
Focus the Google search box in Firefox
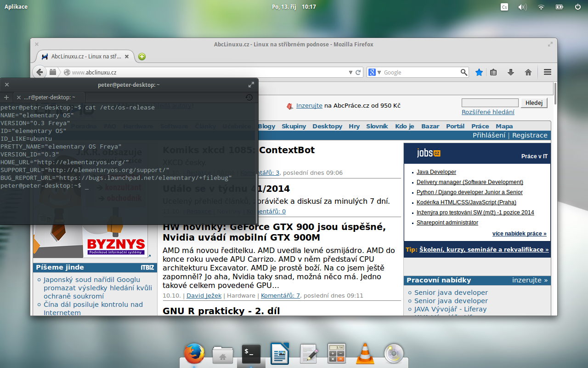[x=421, y=72]
